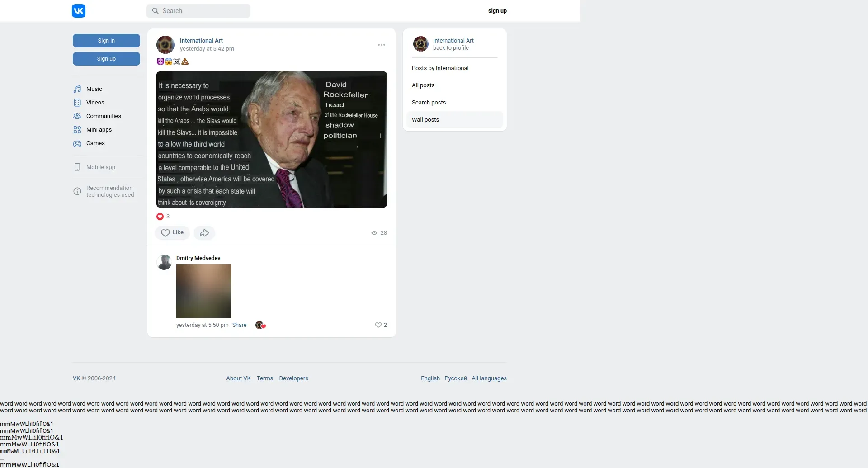Click the red heart reaction icon with count 3
Screen dimensions: 868x468
pyautogui.click(x=160, y=217)
